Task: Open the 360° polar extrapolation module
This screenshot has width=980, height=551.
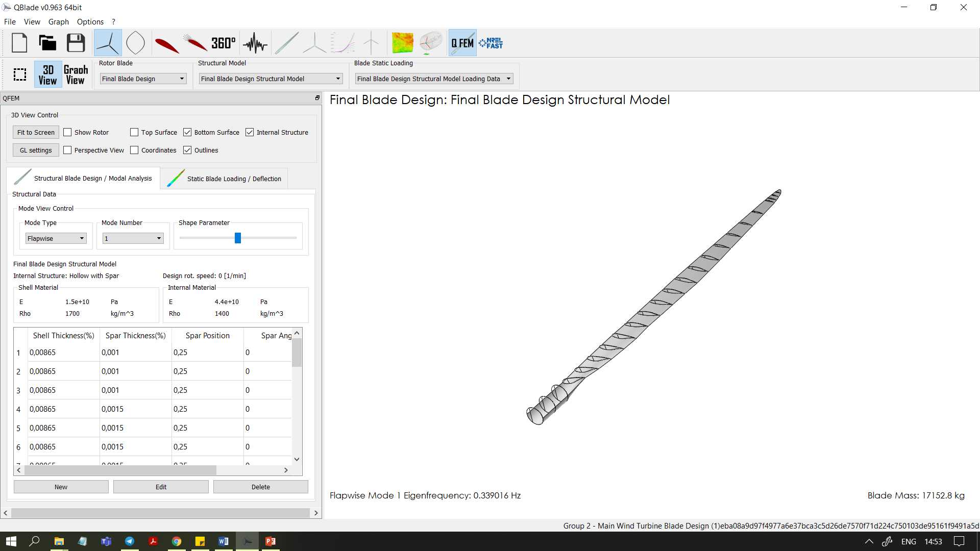Action: [x=224, y=43]
